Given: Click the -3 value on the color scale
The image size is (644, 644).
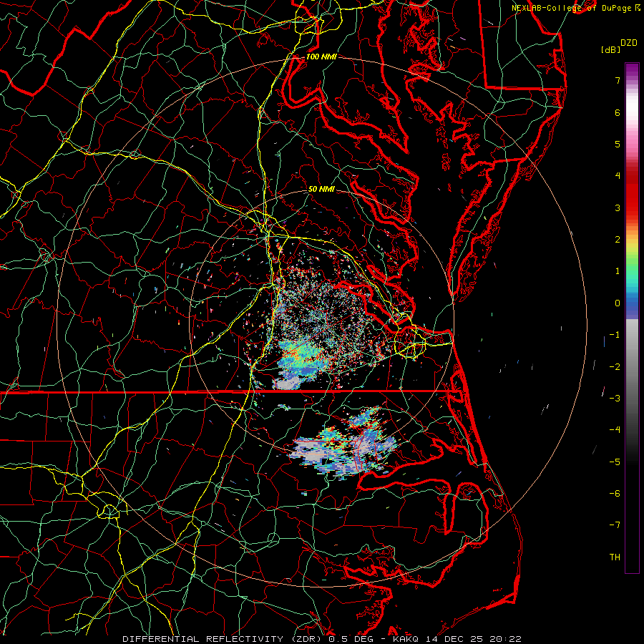Looking at the screenshot, I should [615, 399].
